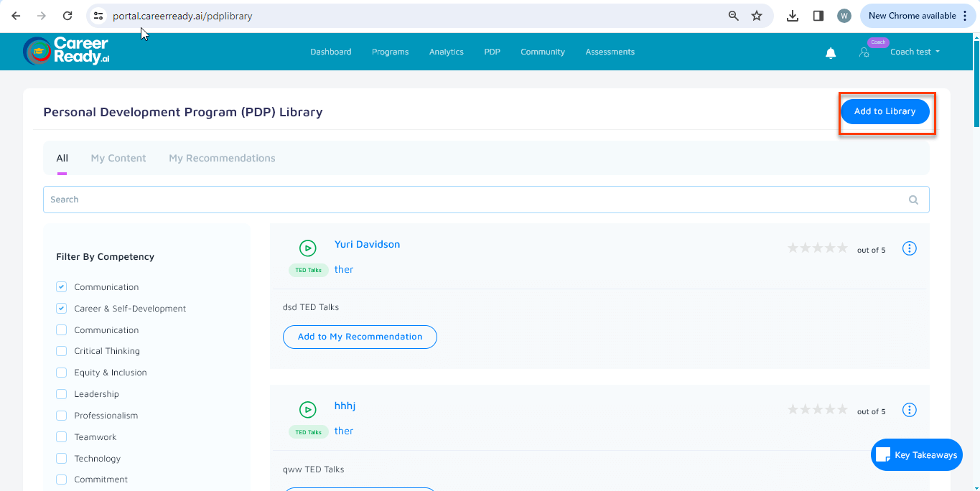Image resolution: width=980 pixels, height=491 pixels.
Task: Open the Key Takeaways chat widget
Action: click(916, 454)
